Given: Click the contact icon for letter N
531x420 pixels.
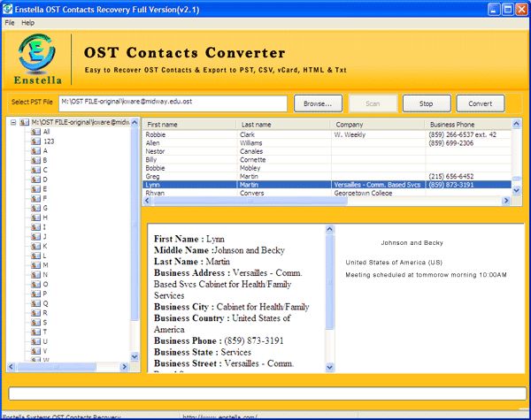Looking at the screenshot, I should click(35, 275).
